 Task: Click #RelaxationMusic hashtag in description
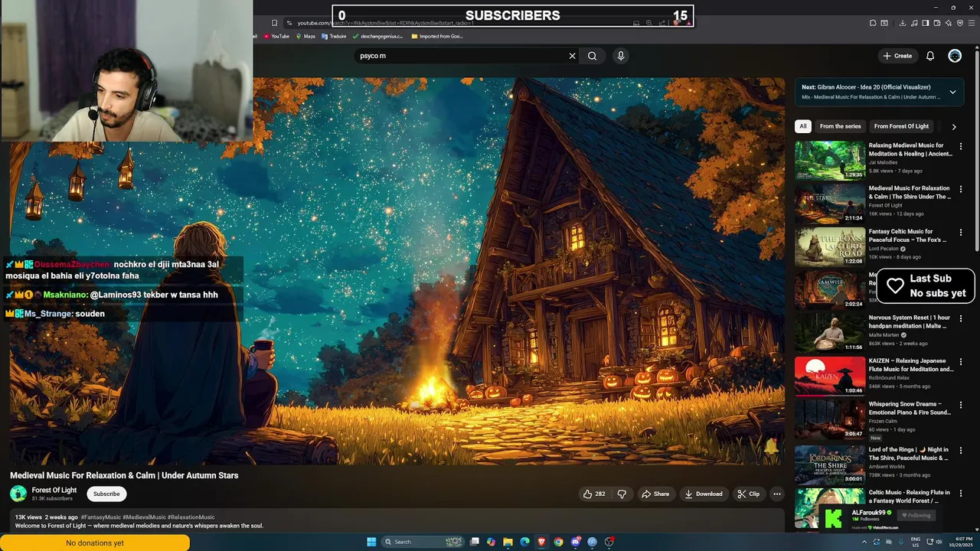pyautogui.click(x=191, y=517)
